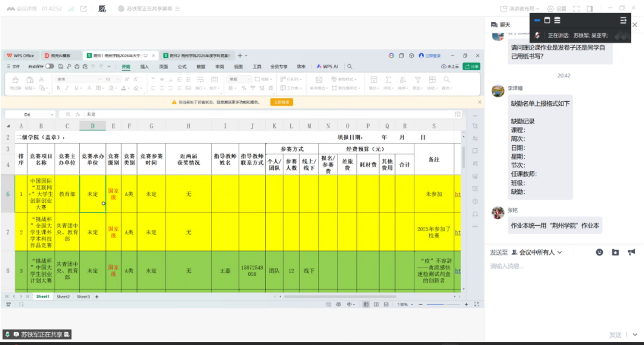Screen dimensions: 644x345
Task: Switch to the Sheet2 tab
Action: [63, 297]
